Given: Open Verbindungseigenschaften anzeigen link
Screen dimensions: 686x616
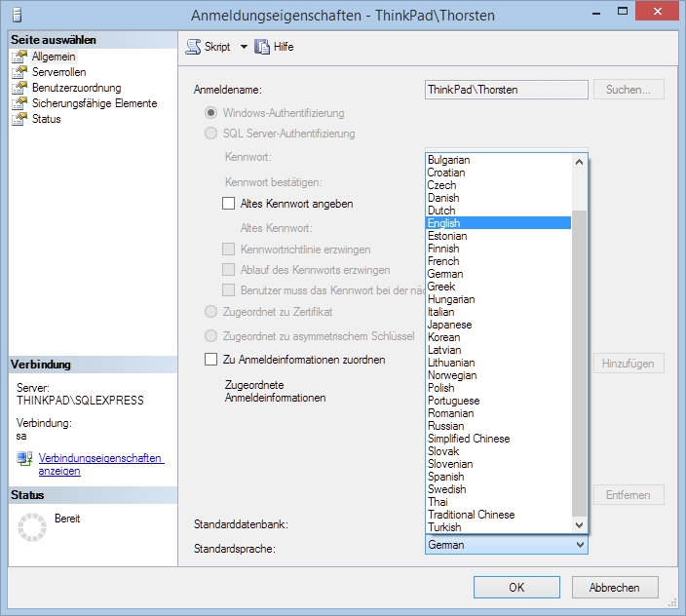Looking at the screenshot, I should pos(100,464).
